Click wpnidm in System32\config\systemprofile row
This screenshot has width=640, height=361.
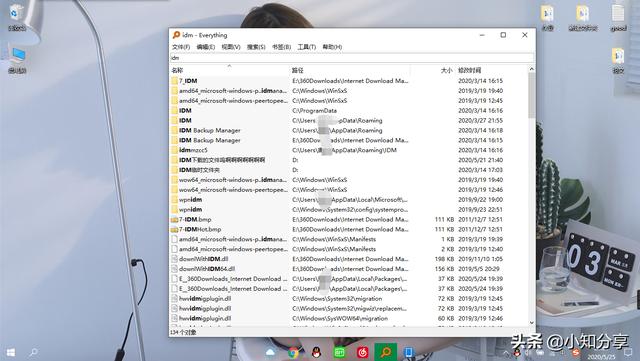click(191, 209)
